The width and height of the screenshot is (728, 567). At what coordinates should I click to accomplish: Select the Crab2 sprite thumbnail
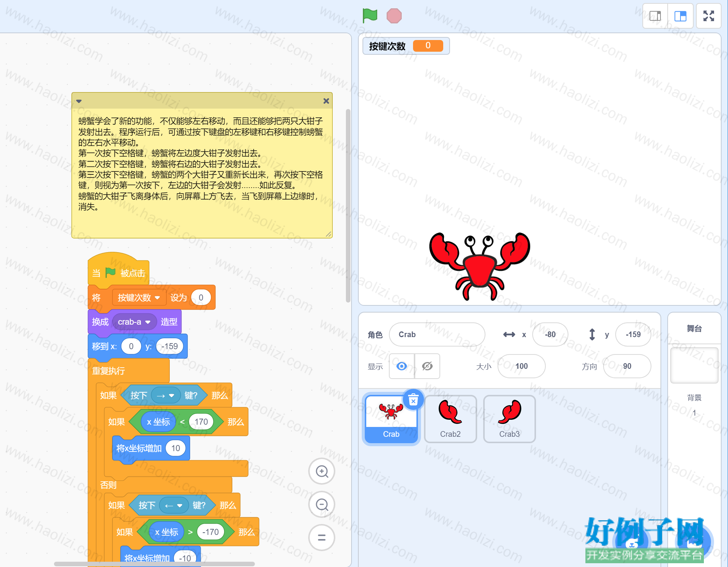(450, 419)
